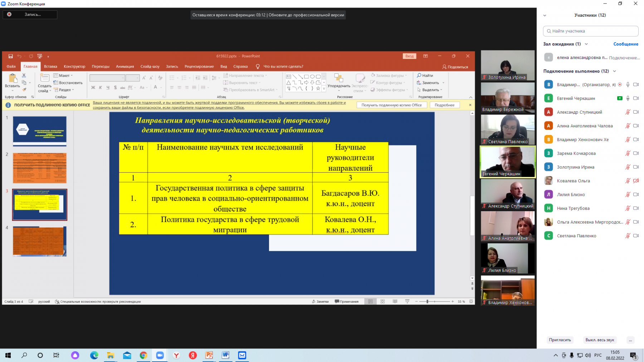This screenshot has height=362, width=644.
Task: Toggle camera for Ковалева Ольга
Action: 636,181
